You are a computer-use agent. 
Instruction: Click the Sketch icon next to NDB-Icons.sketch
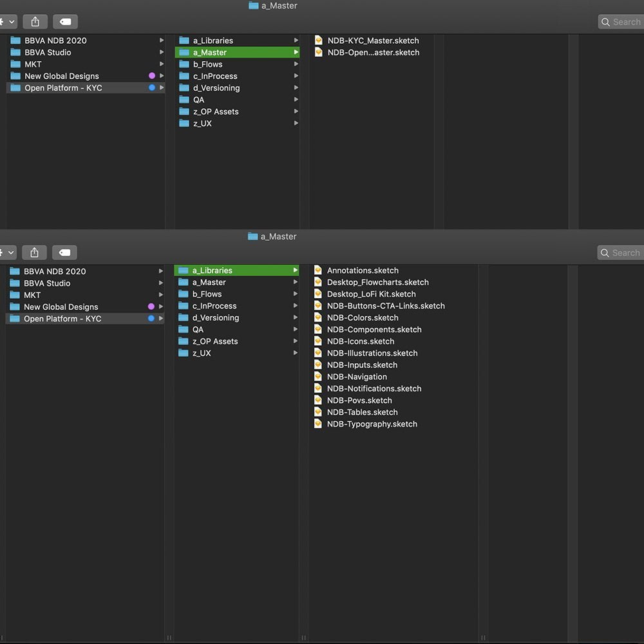pos(318,341)
